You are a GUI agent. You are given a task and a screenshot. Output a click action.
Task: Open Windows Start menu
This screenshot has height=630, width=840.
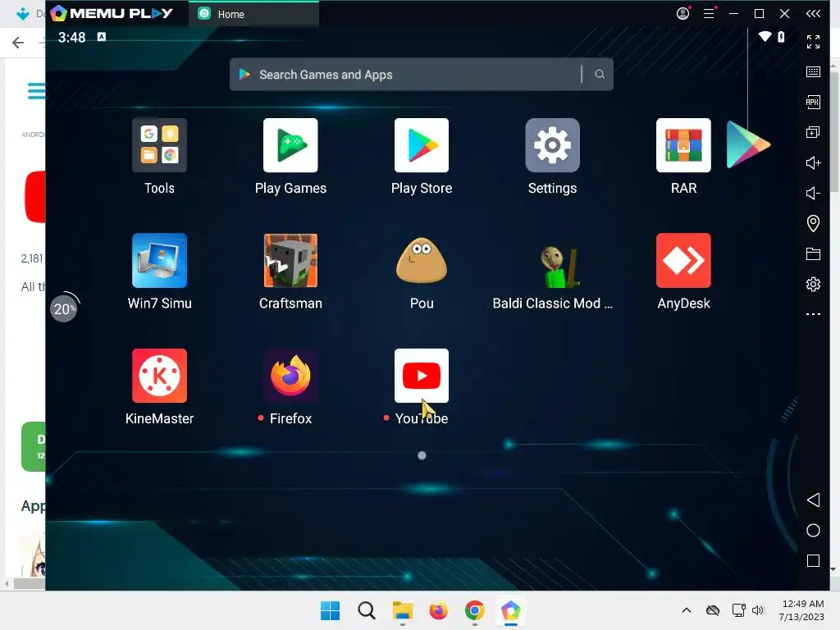(x=330, y=610)
